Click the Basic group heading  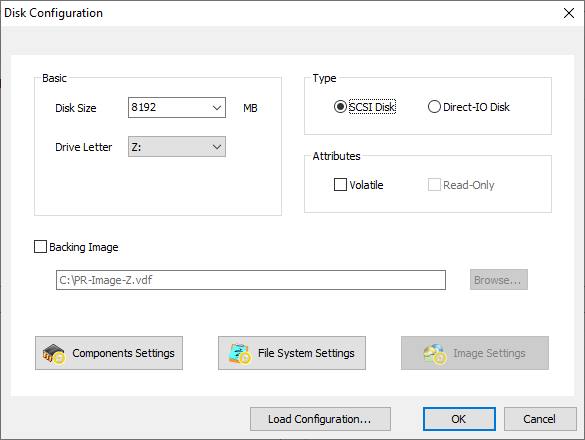54,78
